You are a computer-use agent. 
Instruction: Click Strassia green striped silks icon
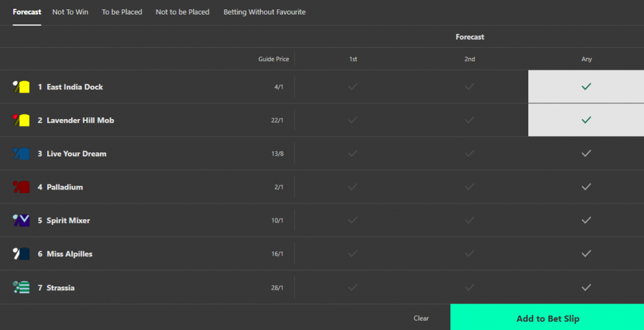[x=21, y=287]
